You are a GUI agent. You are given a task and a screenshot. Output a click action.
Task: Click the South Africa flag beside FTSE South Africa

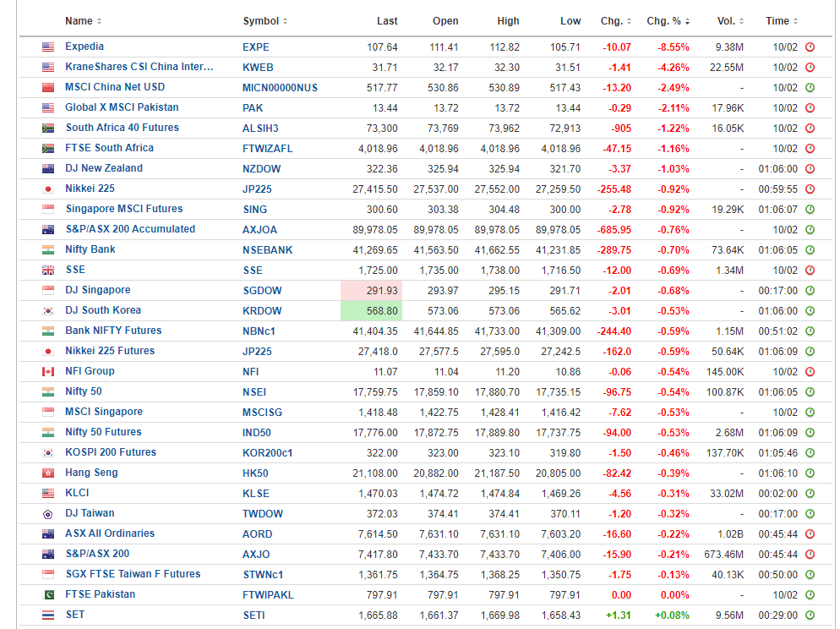pyautogui.click(x=48, y=149)
